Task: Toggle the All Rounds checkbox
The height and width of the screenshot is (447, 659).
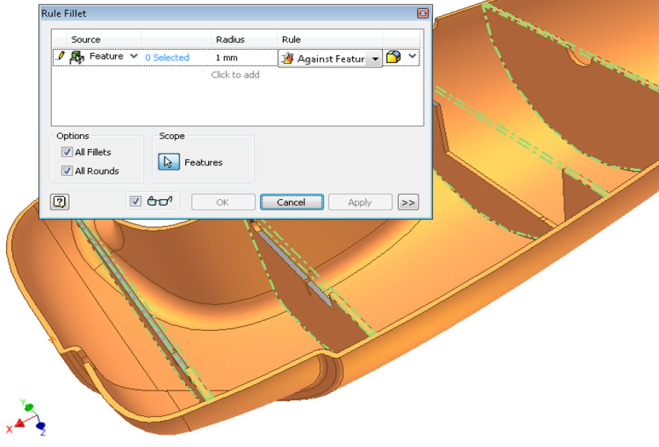Action: tap(66, 171)
